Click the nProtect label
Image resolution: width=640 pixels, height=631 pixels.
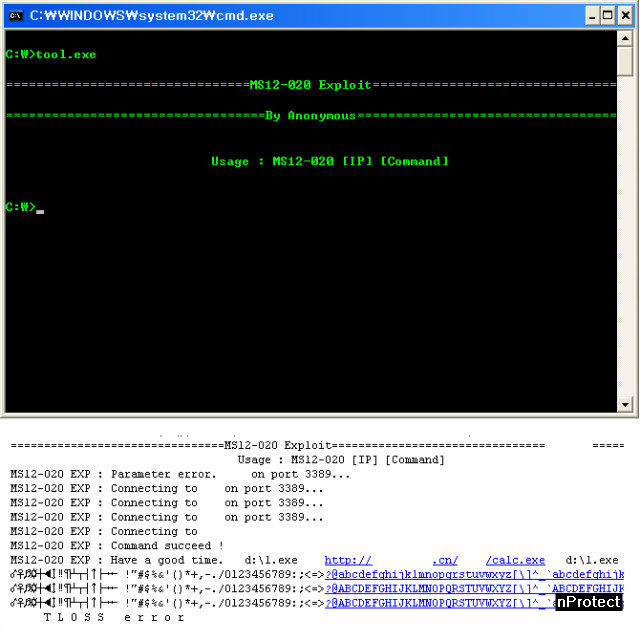click(x=589, y=602)
